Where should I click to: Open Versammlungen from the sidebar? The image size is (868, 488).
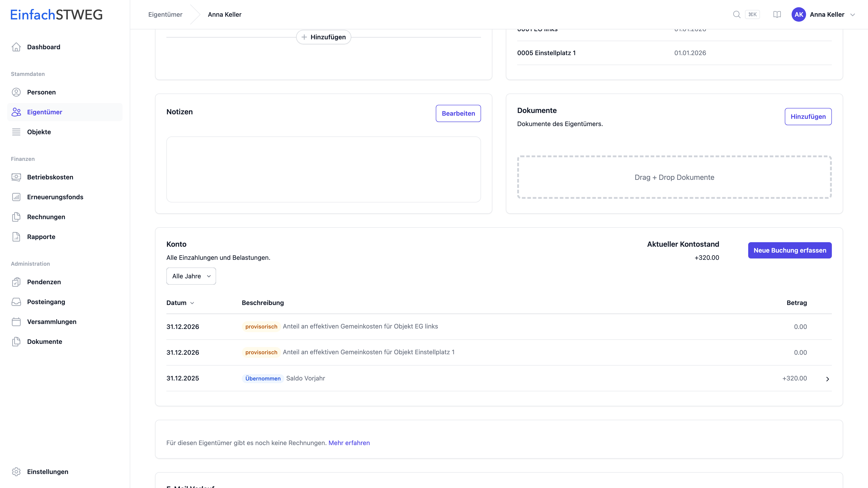(52, 322)
